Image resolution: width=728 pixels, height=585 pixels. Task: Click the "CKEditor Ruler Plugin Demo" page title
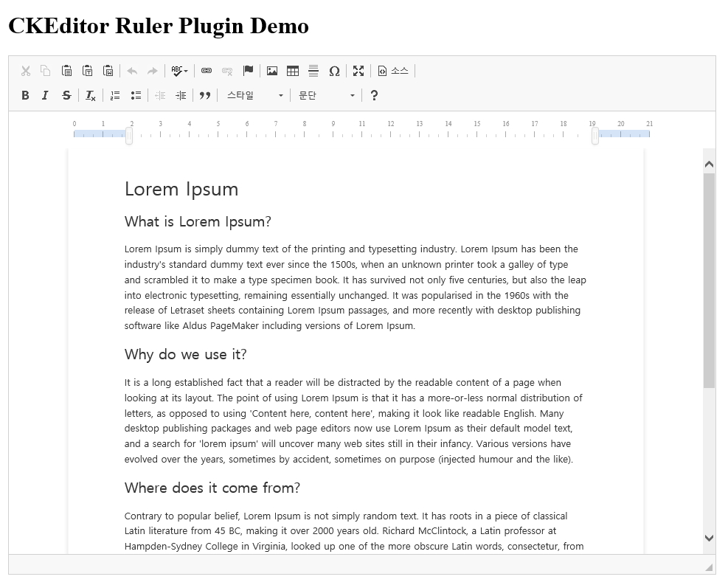[159, 26]
